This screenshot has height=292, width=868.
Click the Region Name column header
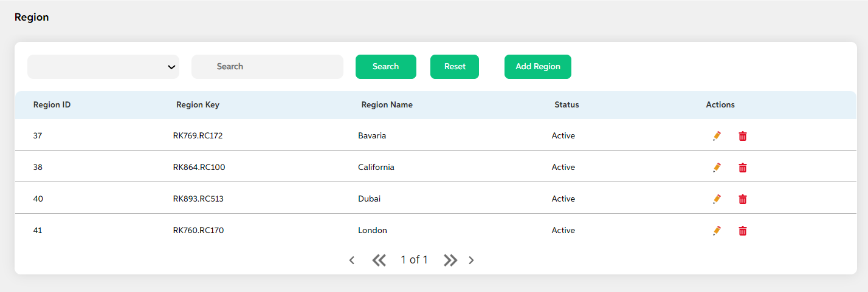[x=387, y=105]
